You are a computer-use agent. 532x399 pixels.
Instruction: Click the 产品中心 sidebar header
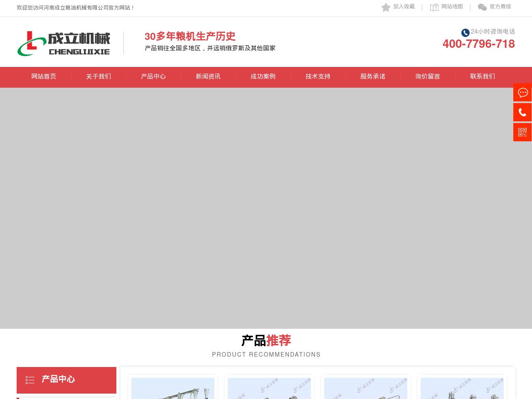[x=66, y=380]
